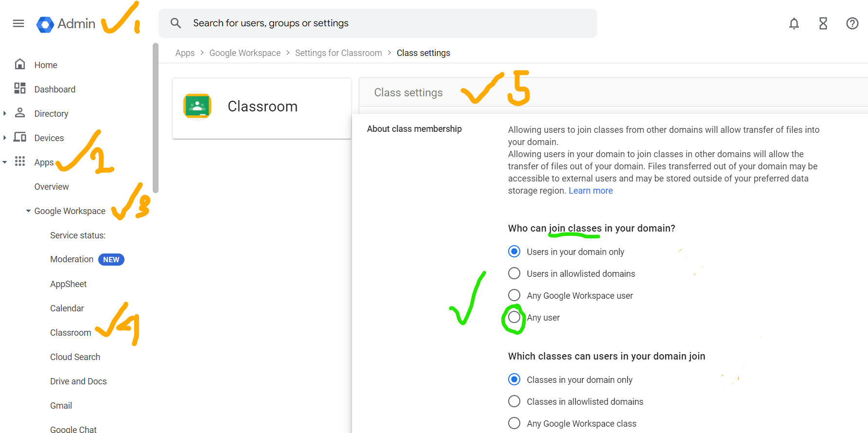Screen dimensions: 868x433
Task: Open AppSheet settings
Action: 68,284
